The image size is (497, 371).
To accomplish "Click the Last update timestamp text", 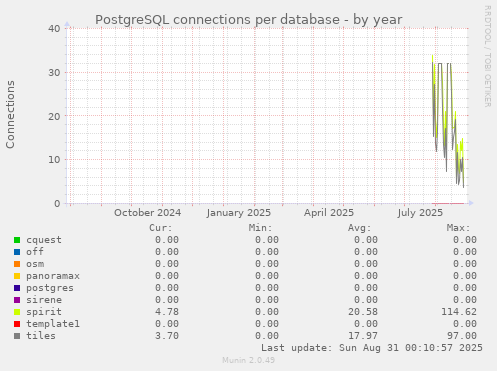I will tap(372, 348).
